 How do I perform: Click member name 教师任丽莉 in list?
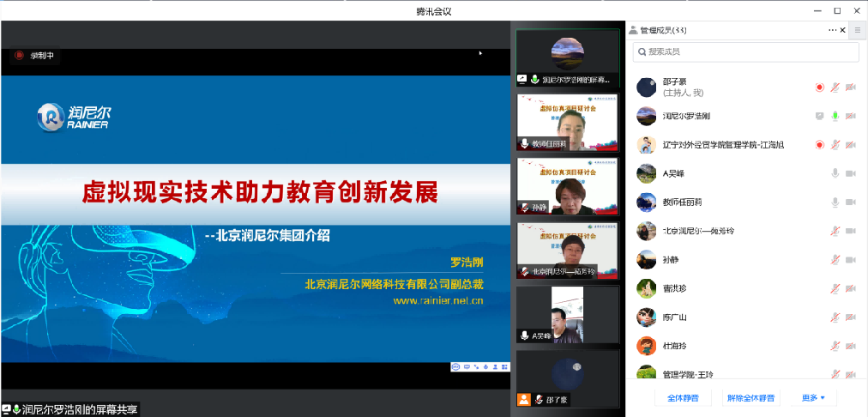click(683, 202)
